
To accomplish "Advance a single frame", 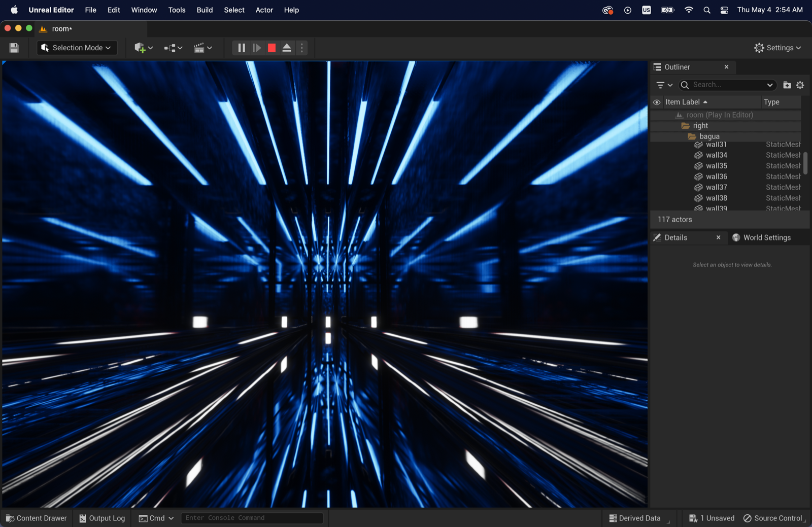I will point(257,48).
